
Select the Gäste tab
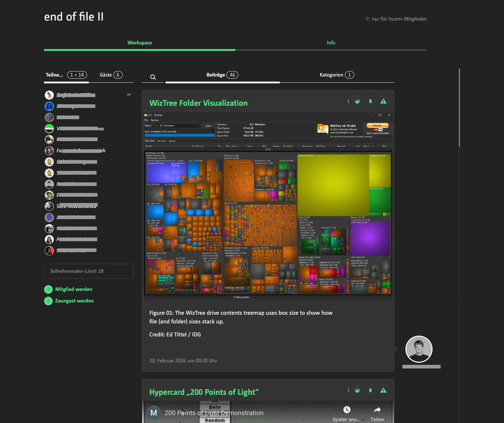(111, 75)
